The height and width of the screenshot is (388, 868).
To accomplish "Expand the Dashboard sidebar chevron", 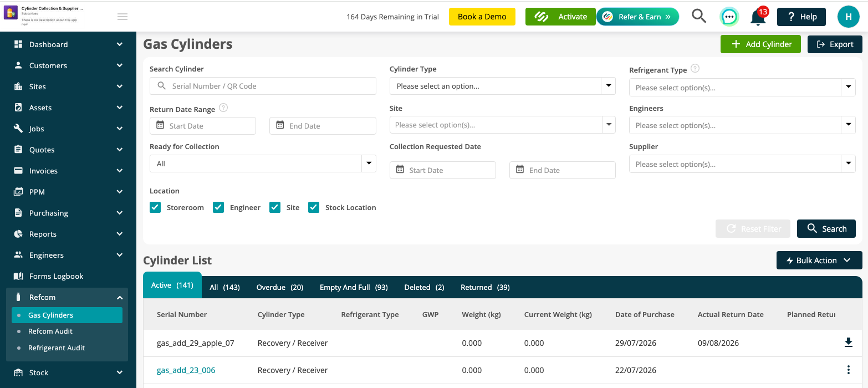I will click(x=120, y=44).
